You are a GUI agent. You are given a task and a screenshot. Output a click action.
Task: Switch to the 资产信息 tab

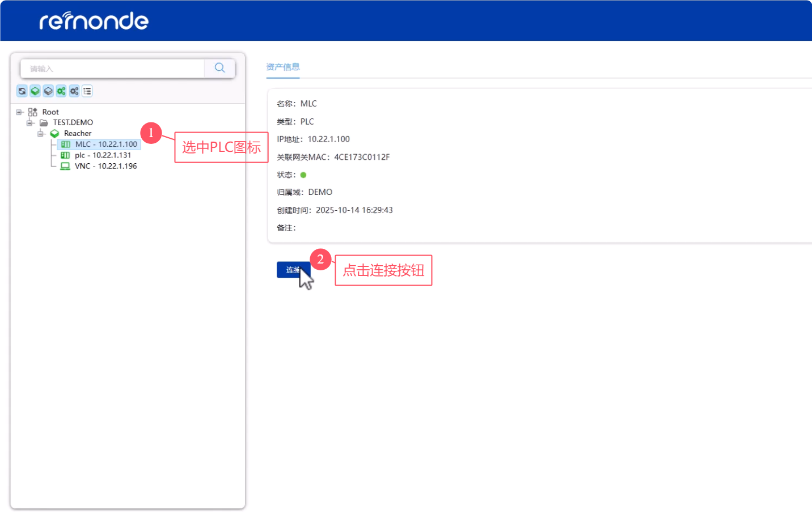[283, 67]
